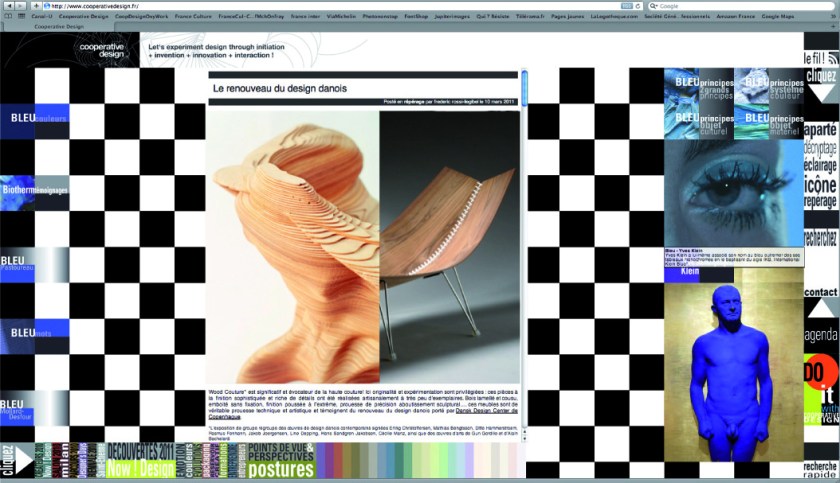Image resolution: width=840 pixels, height=483 pixels.
Task: Click the recherche rapide link
Action: click(x=820, y=470)
